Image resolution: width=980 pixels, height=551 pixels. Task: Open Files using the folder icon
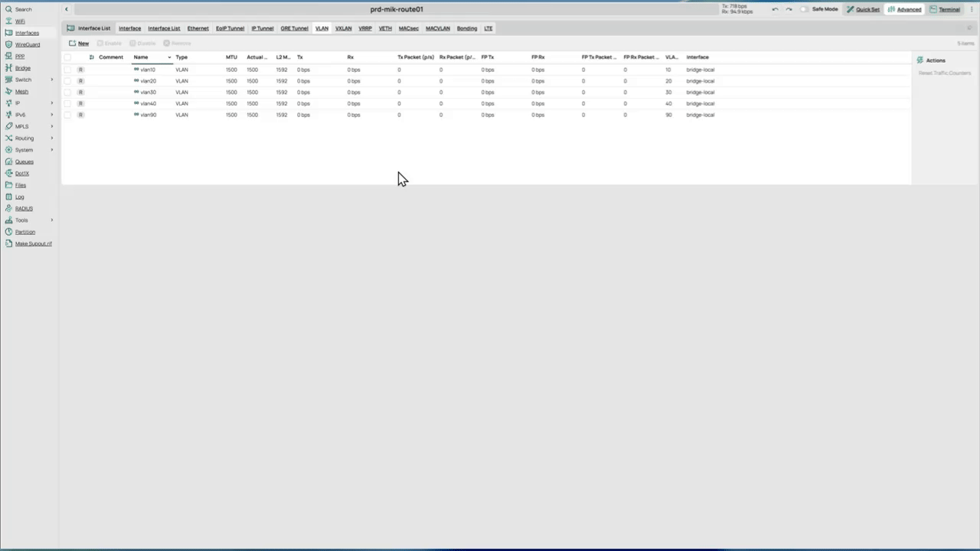(x=8, y=185)
